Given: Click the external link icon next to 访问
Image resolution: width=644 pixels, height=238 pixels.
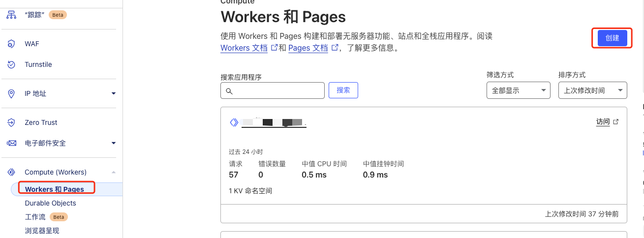Looking at the screenshot, I should click(x=616, y=122).
